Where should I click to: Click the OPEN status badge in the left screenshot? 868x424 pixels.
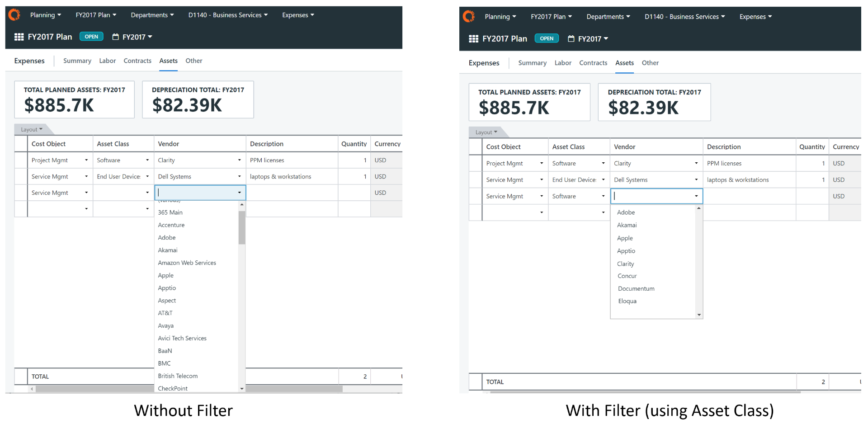pyautogui.click(x=91, y=37)
